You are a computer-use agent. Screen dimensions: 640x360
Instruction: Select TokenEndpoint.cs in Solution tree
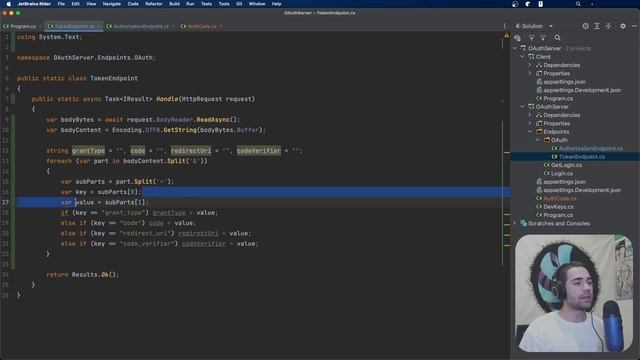tap(582, 157)
